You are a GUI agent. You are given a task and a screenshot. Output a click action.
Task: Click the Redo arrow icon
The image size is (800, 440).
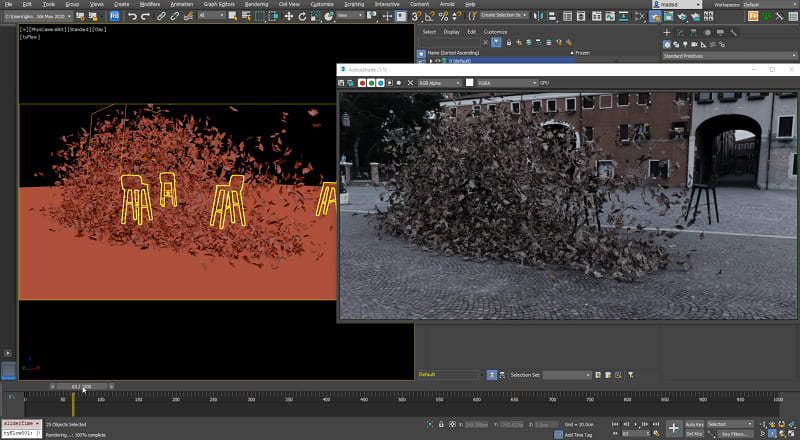click(145, 16)
